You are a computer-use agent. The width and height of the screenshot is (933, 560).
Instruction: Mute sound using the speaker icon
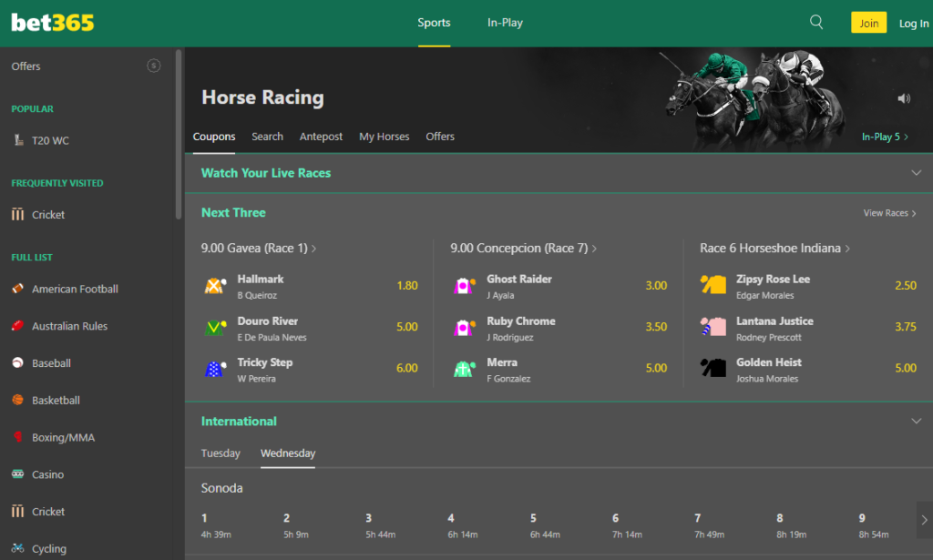903,98
